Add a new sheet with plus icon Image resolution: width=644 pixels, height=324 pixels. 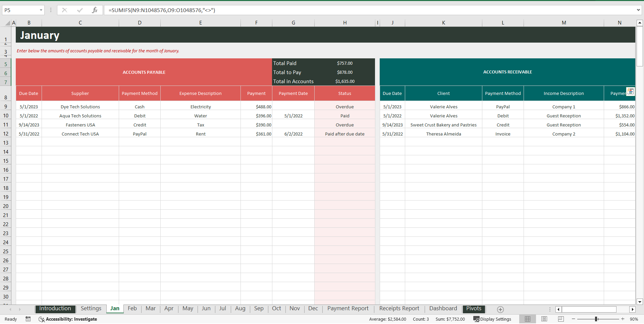[500, 309]
